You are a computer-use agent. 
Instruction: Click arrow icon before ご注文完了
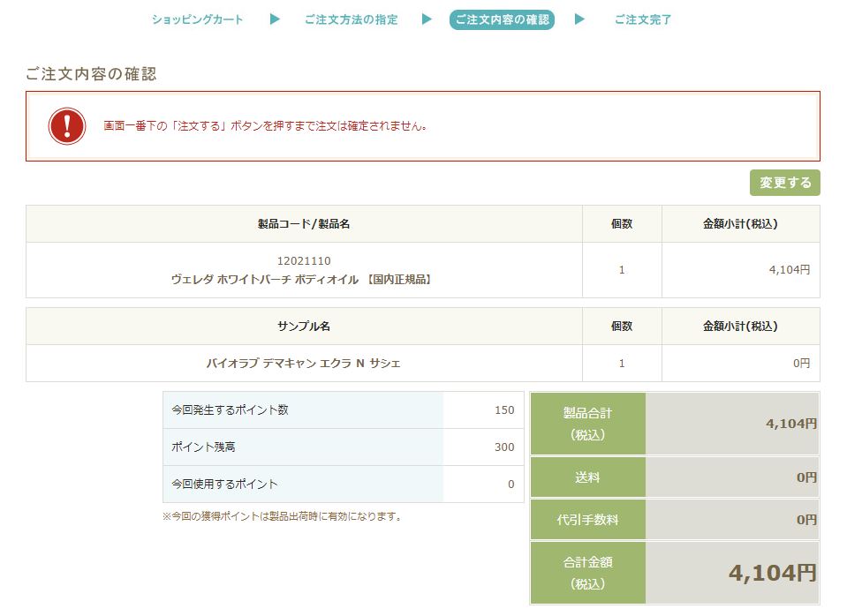pos(579,19)
